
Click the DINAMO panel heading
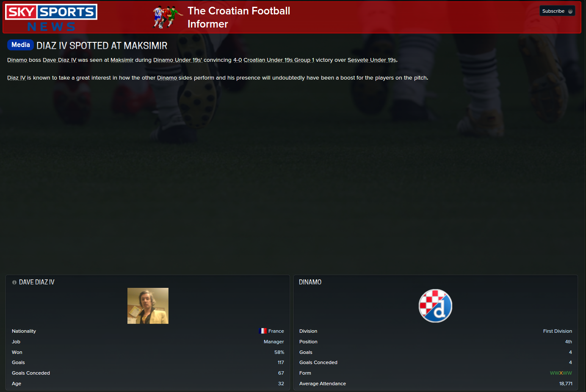pyautogui.click(x=310, y=282)
